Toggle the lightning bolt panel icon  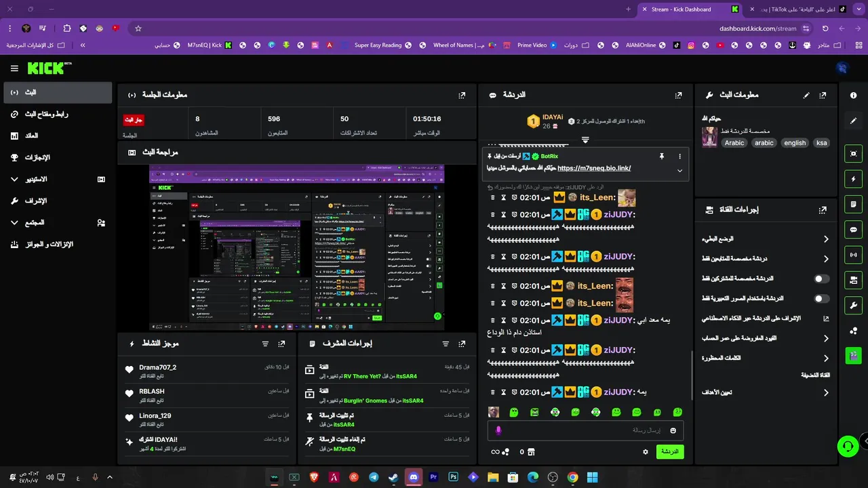click(x=853, y=179)
